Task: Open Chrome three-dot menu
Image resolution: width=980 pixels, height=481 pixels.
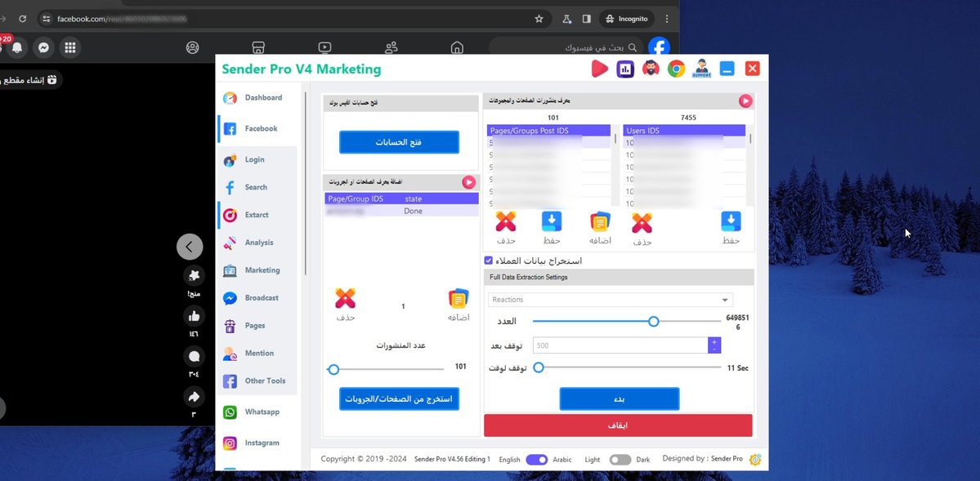Action: coord(667,19)
